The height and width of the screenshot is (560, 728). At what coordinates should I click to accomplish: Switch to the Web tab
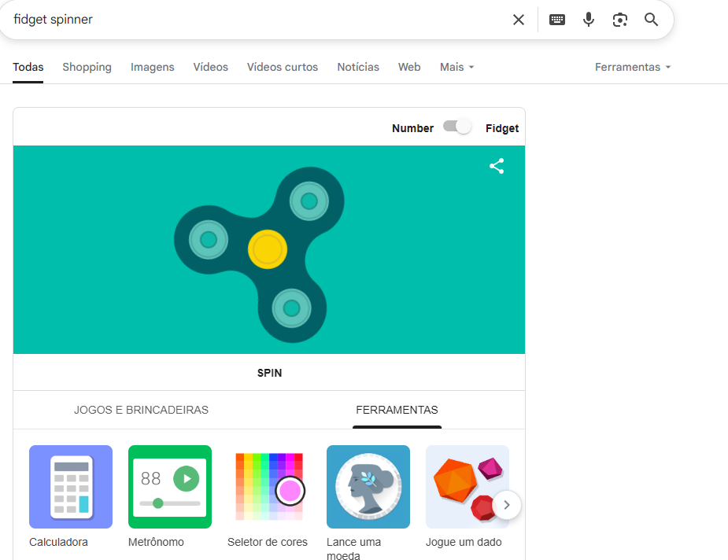(409, 68)
